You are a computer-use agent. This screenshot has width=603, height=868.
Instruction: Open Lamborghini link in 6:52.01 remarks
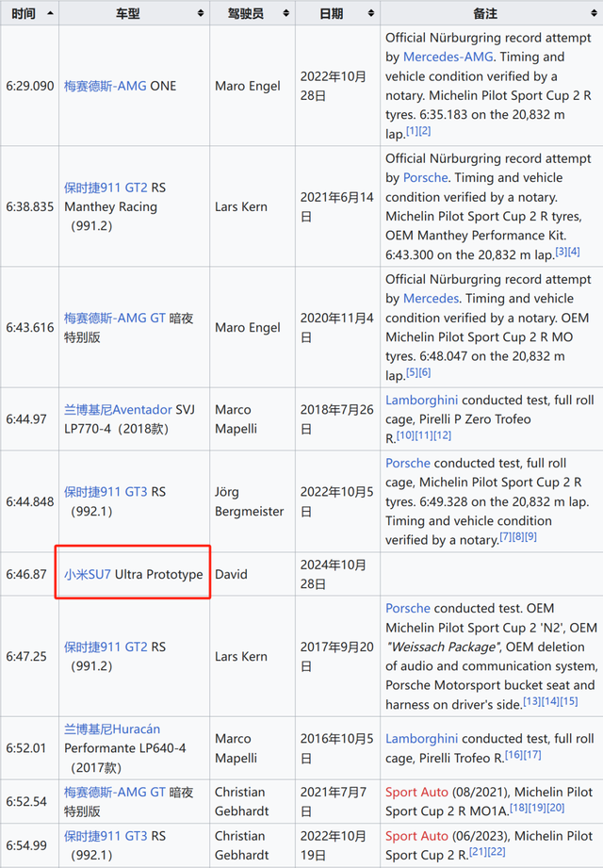coord(421,739)
